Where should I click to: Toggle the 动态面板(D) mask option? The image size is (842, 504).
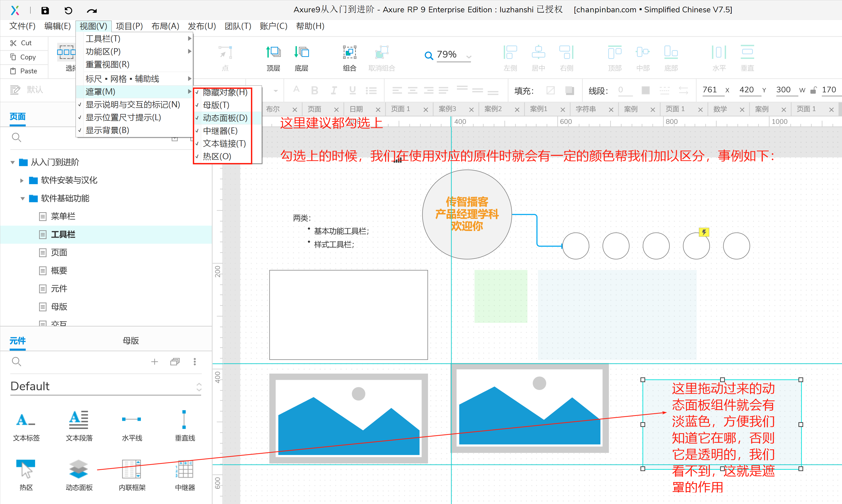[x=225, y=118]
